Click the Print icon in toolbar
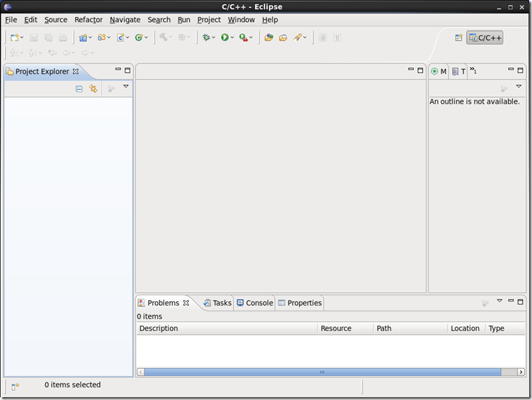Viewport: 532px width, 400px height. tap(63, 38)
